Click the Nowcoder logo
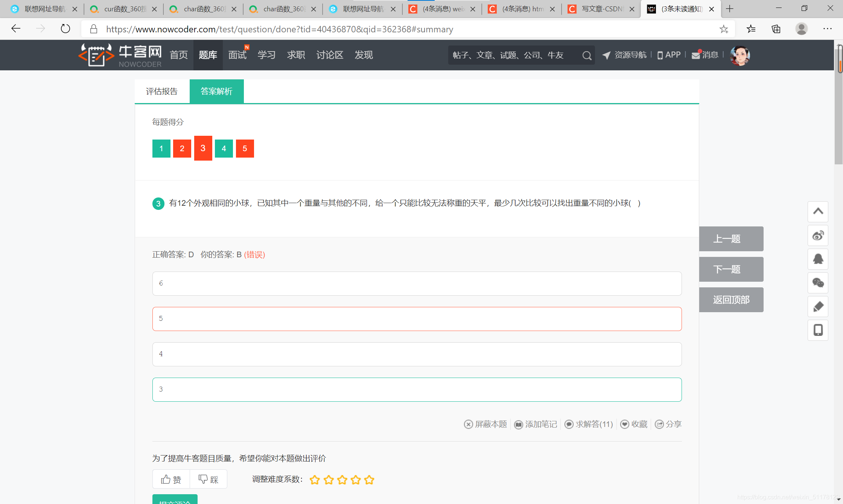The image size is (843, 504). tap(120, 55)
